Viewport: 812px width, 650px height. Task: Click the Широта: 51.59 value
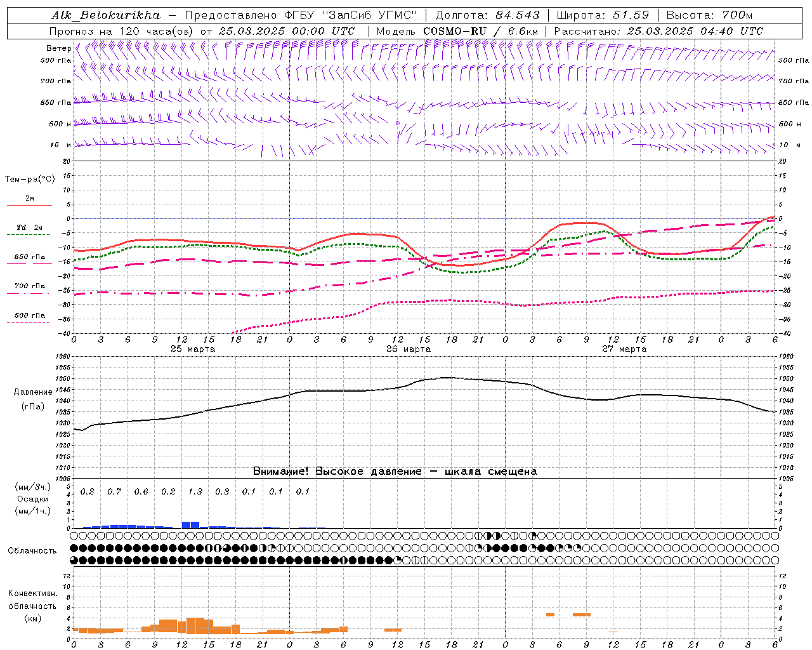pos(603,15)
